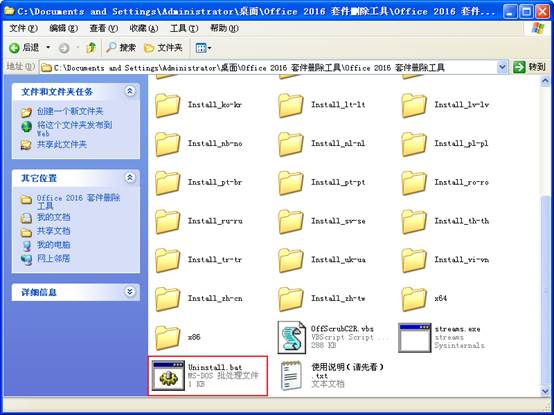Open the views dropdown in toolbar

(204, 48)
